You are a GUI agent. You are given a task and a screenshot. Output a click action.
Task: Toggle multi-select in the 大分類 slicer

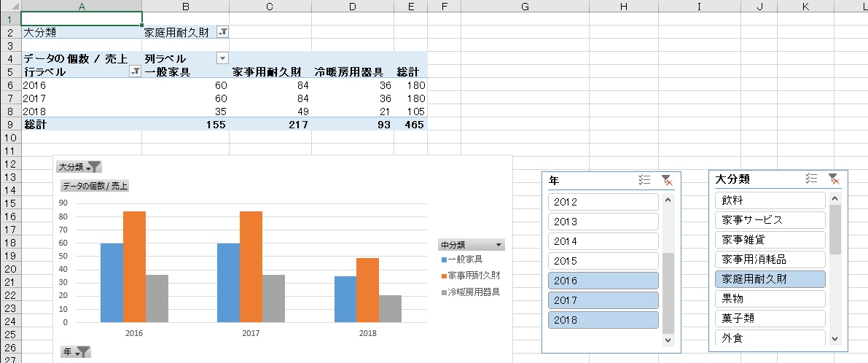click(x=811, y=178)
